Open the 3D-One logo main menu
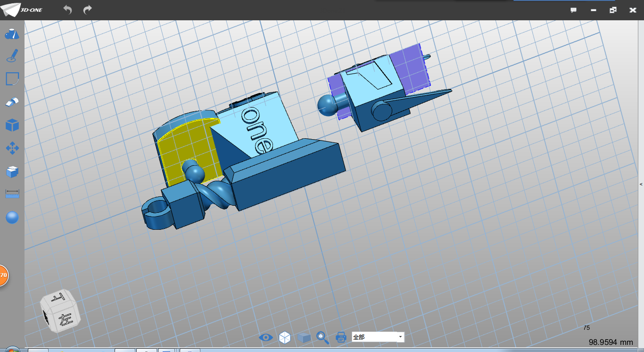 tap(22, 10)
